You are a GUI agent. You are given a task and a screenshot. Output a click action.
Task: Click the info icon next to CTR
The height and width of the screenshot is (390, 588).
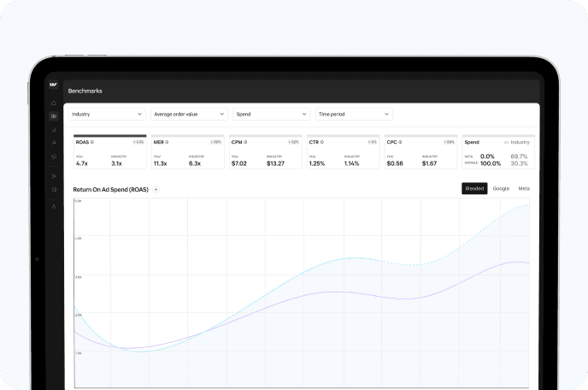coord(322,142)
